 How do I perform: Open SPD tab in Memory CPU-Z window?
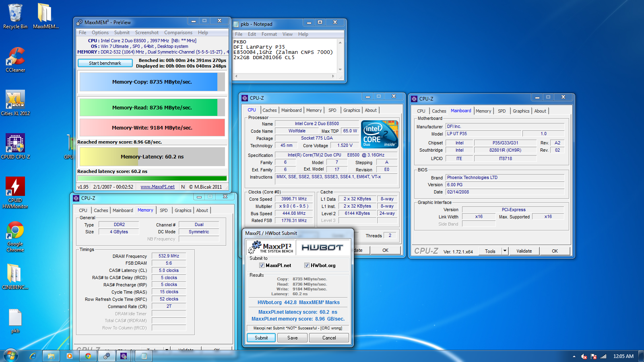coord(164,210)
